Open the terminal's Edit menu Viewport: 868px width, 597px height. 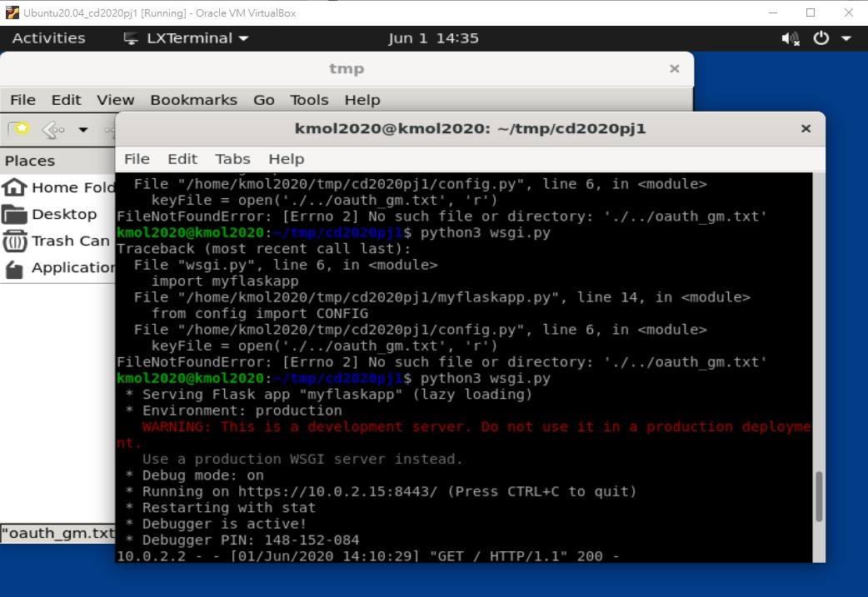[x=182, y=159]
